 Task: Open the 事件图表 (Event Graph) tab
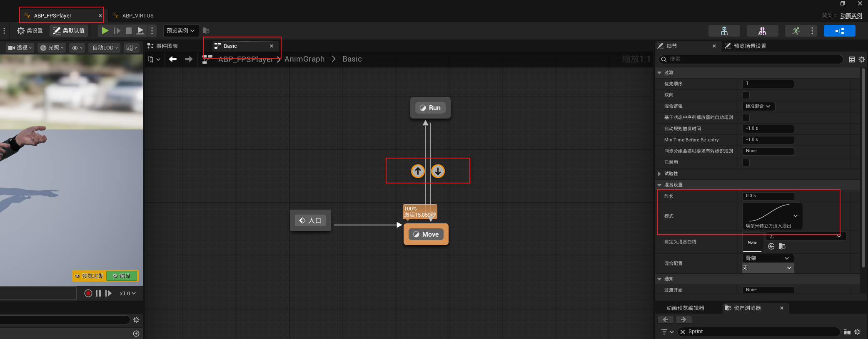pos(162,46)
